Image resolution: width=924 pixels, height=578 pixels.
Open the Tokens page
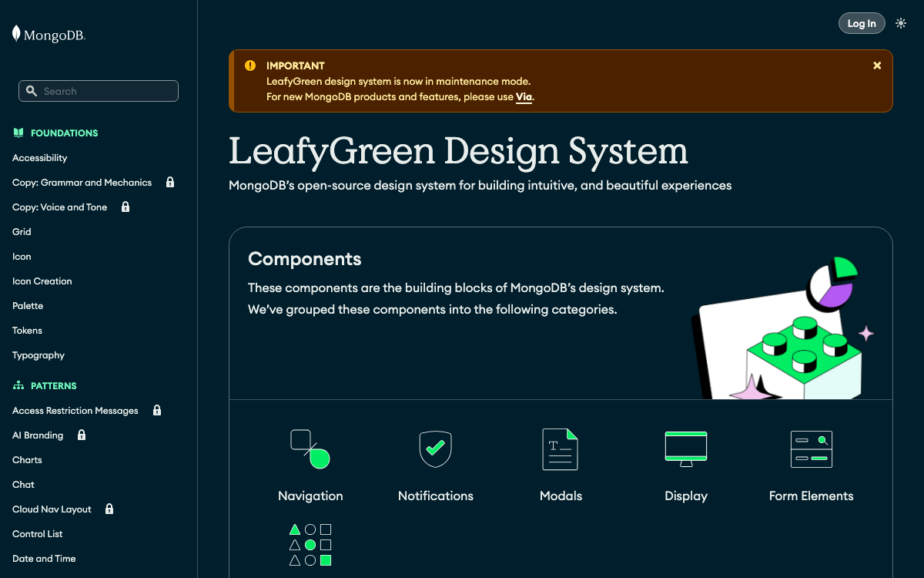click(x=27, y=331)
